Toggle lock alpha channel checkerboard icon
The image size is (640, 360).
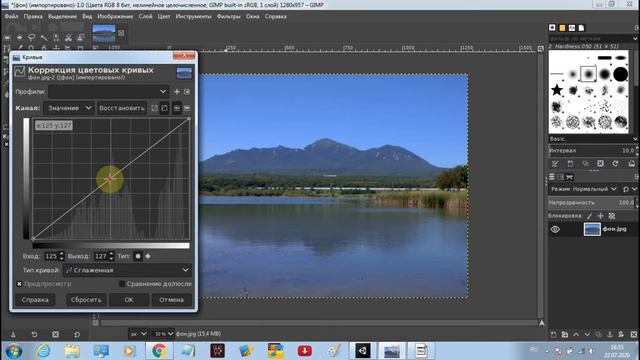611,216
